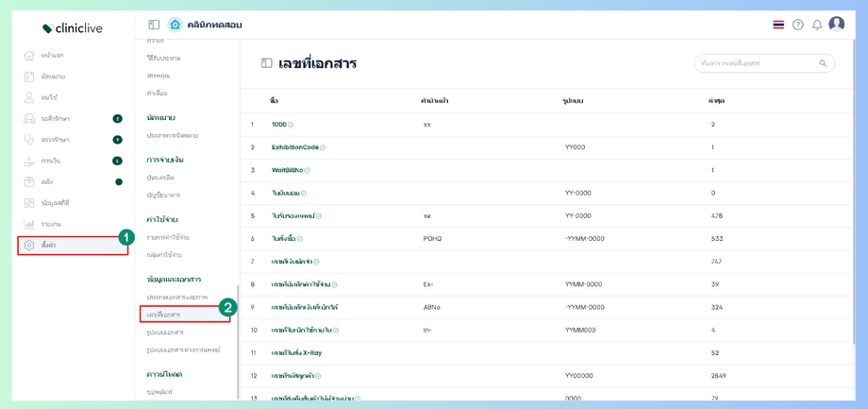Open row 6 document name with prefix POHQ

[x=284, y=238]
